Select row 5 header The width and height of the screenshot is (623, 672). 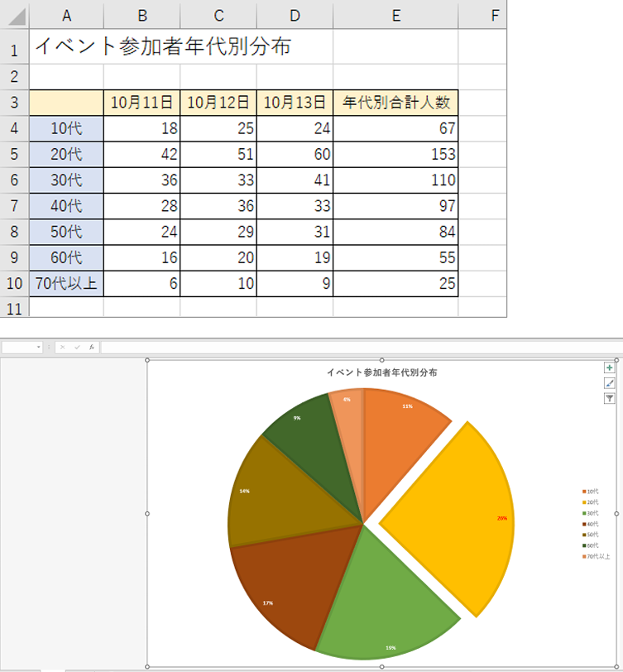pos(14,154)
